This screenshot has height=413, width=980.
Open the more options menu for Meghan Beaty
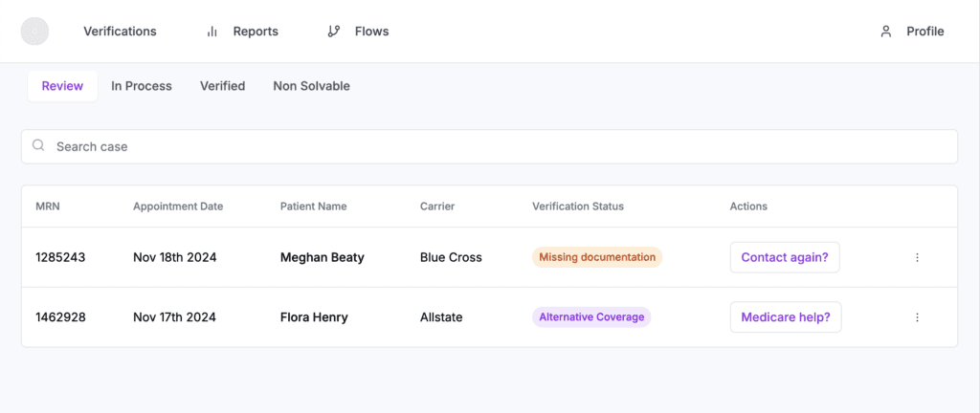(x=917, y=257)
